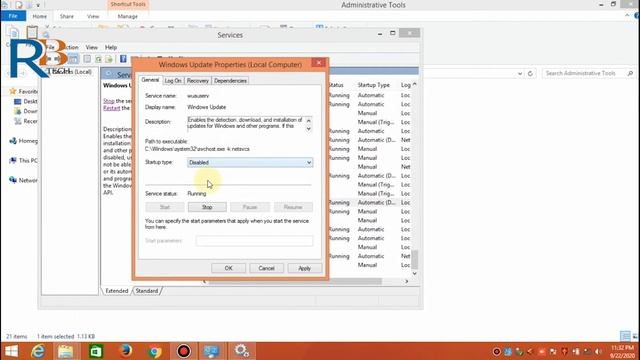Expand the address bar history dropdown
640x360 pixels.
pyautogui.click(x=520, y=74)
